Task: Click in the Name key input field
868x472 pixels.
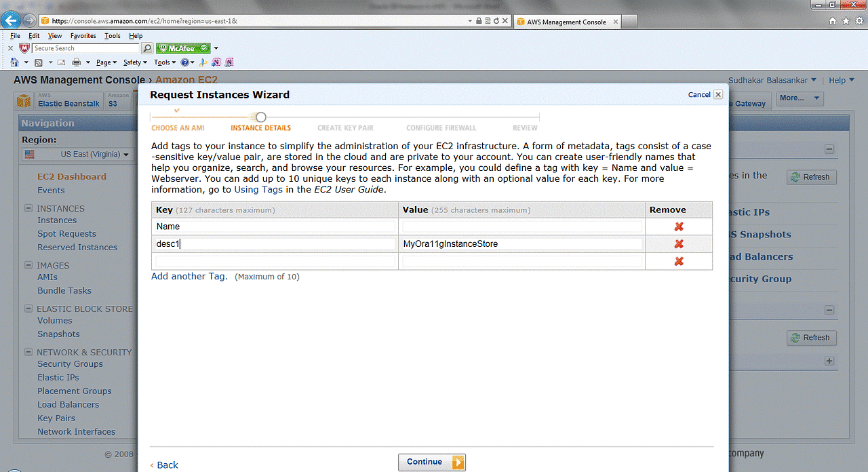Action: (275, 227)
